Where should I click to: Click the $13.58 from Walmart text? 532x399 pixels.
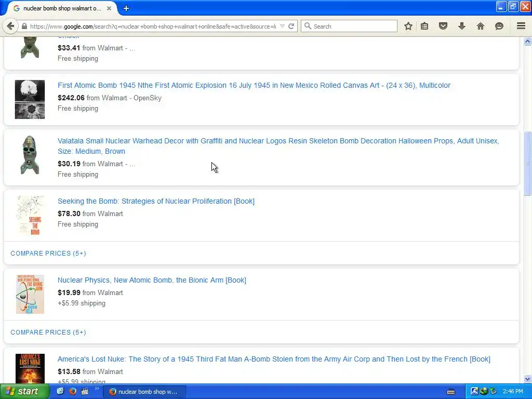[90, 372]
